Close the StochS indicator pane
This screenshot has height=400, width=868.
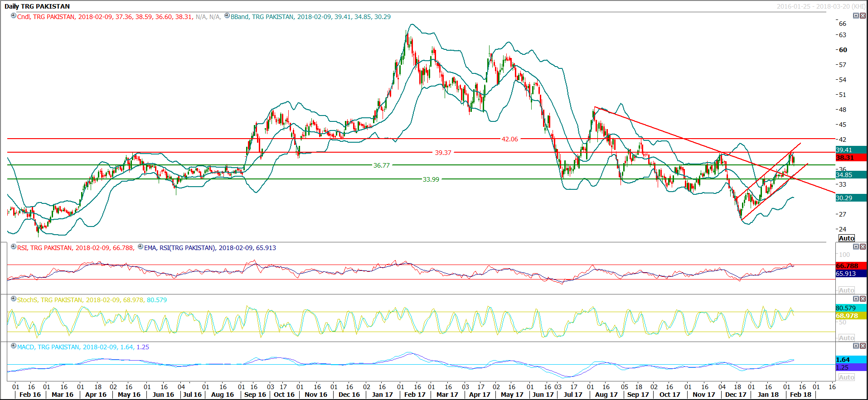863,299
